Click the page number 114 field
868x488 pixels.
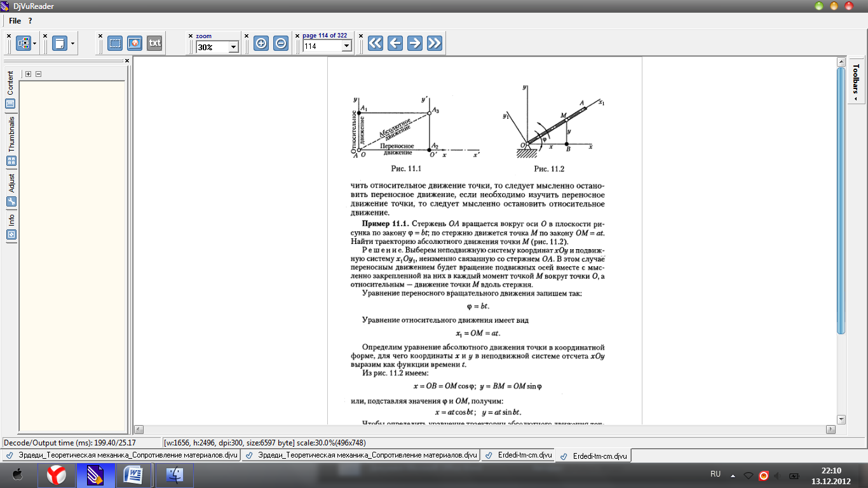(322, 46)
